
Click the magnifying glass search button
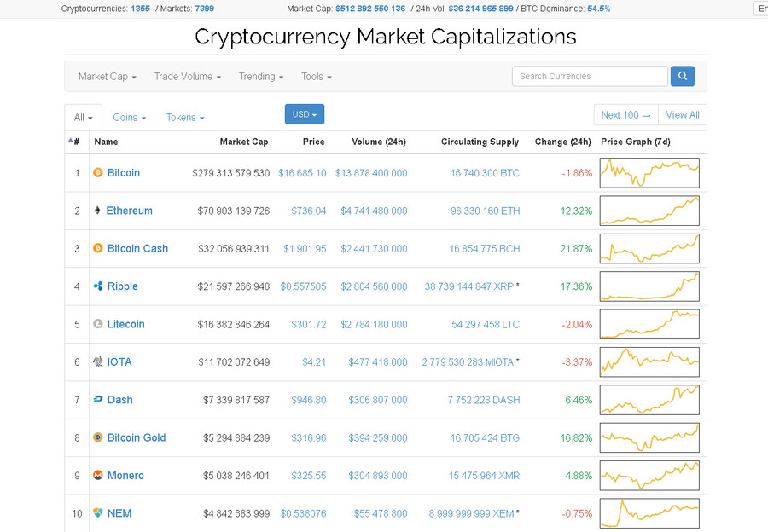pyautogui.click(x=683, y=76)
